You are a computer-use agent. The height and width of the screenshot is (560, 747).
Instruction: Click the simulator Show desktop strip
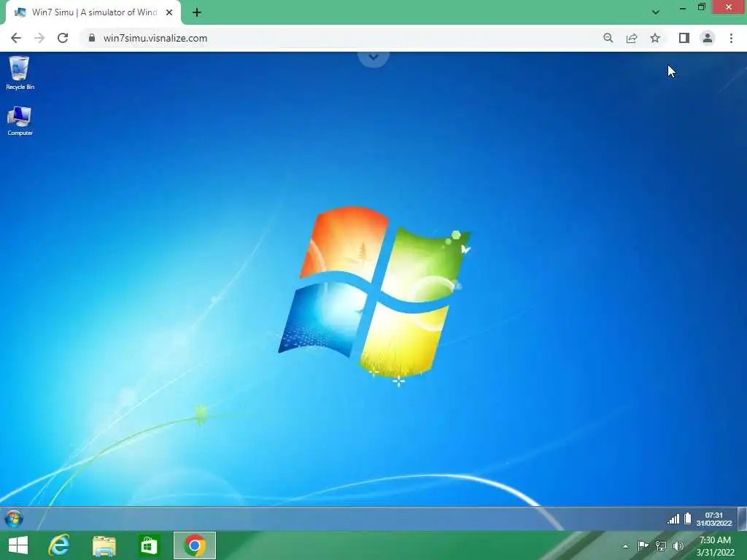click(742, 518)
